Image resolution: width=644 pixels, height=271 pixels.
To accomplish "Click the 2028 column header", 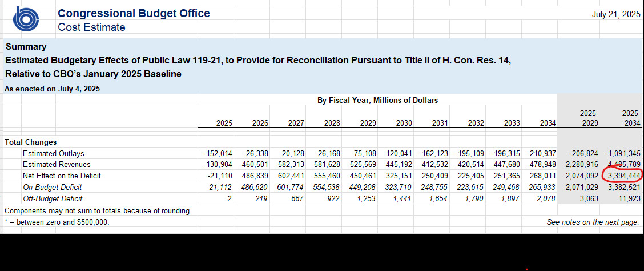I will pos(332,123).
